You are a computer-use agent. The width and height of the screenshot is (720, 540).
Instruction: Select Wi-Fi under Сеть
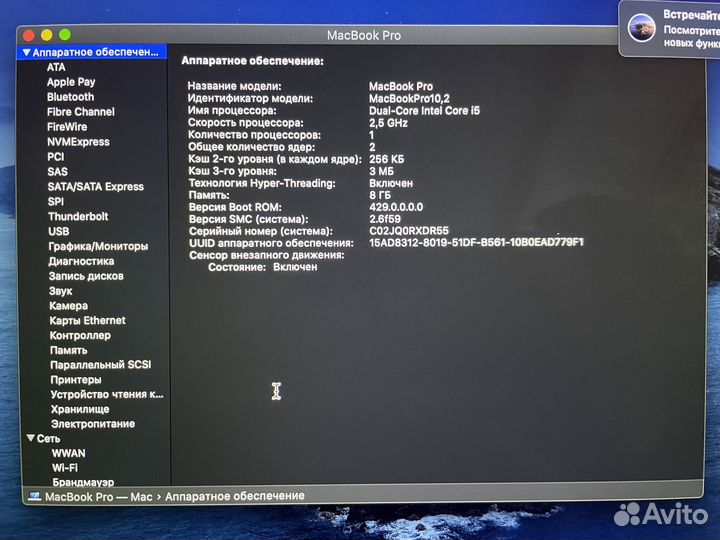pyautogui.click(x=65, y=468)
